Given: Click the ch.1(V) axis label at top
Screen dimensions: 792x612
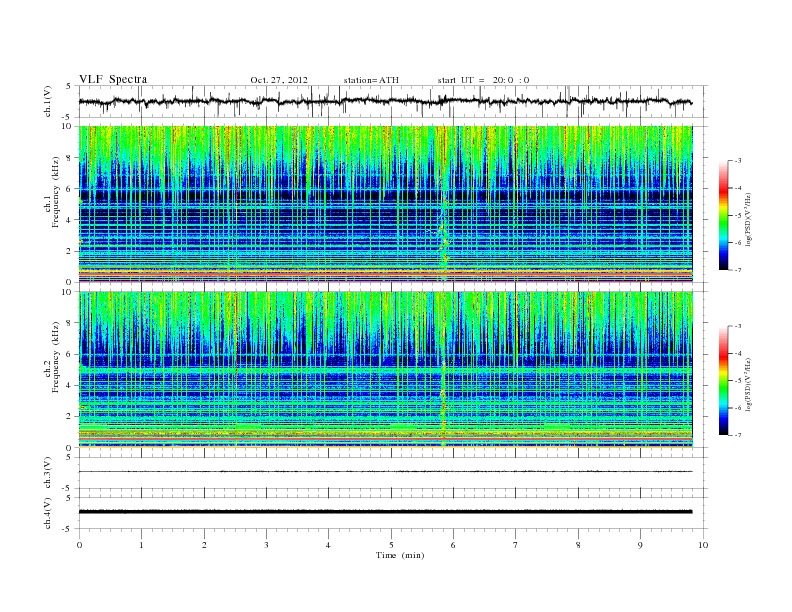Looking at the screenshot, I should coord(48,103).
